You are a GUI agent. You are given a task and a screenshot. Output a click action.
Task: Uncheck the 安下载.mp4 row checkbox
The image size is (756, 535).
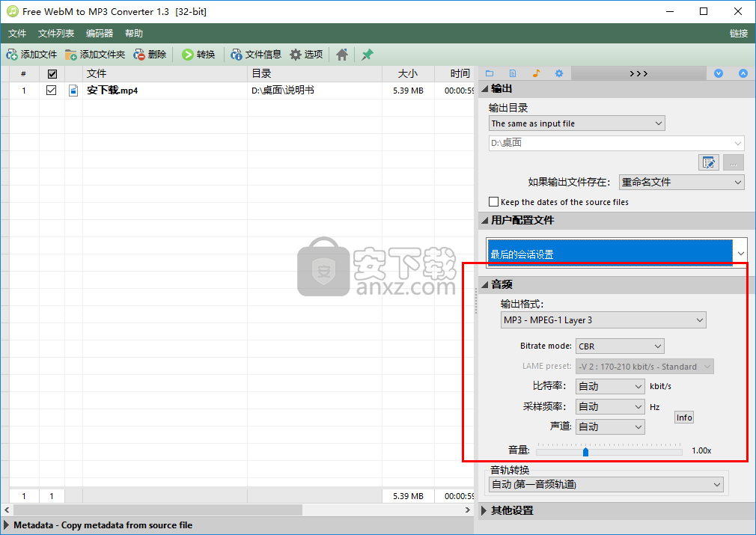[x=51, y=90]
